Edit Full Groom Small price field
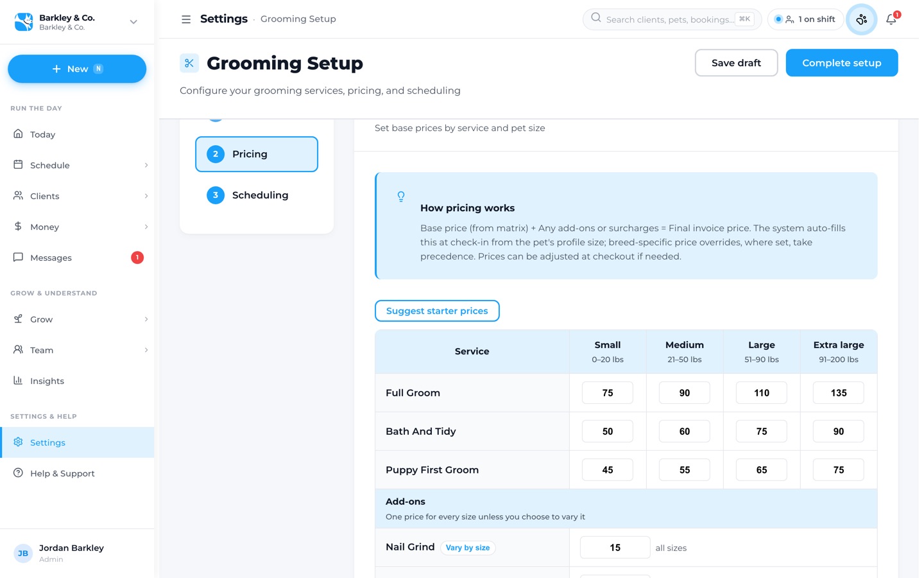This screenshot has height=578, width=924. (608, 393)
